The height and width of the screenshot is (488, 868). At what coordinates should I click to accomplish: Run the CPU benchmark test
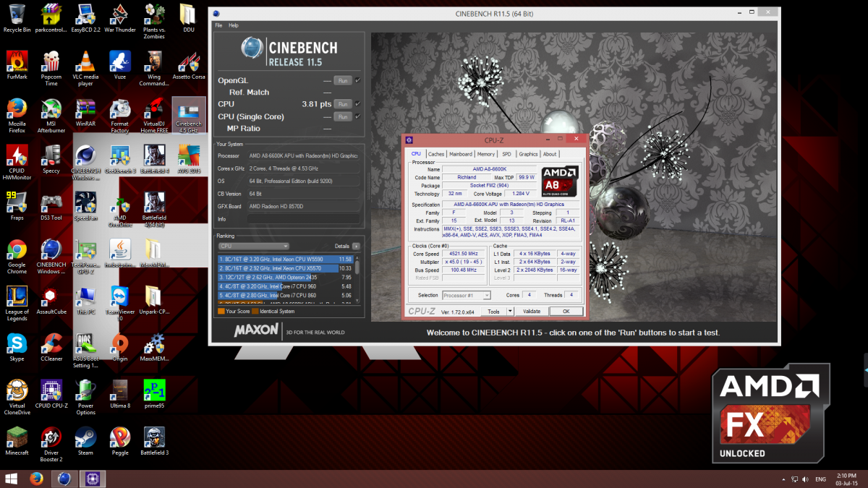coord(343,104)
